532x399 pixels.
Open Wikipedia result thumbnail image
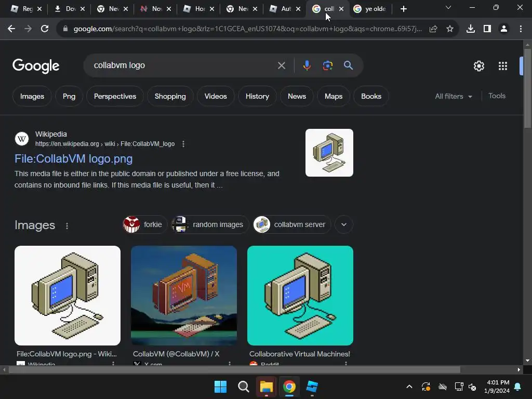pyautogui.click(x=329, y=153)
